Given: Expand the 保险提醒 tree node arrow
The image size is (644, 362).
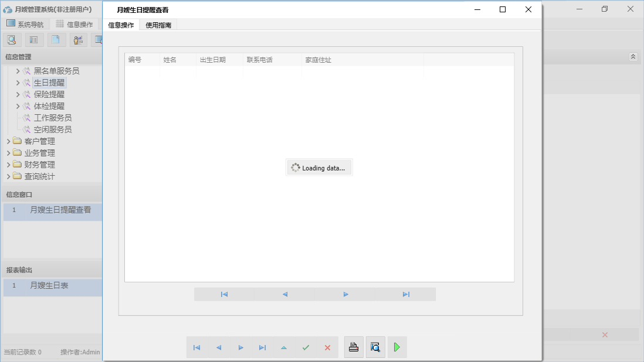Looking at the screenshot, I should [x=18, y=94].
